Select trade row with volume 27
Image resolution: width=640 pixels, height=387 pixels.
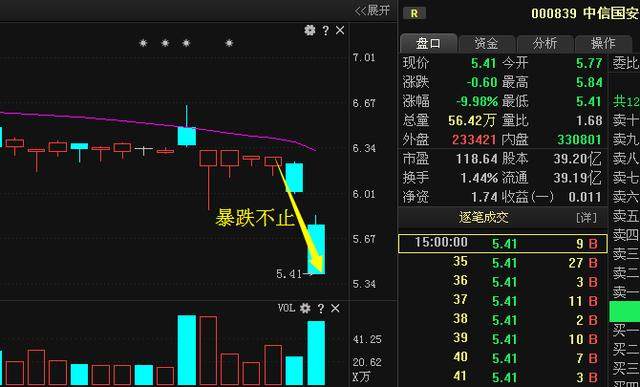502,262
